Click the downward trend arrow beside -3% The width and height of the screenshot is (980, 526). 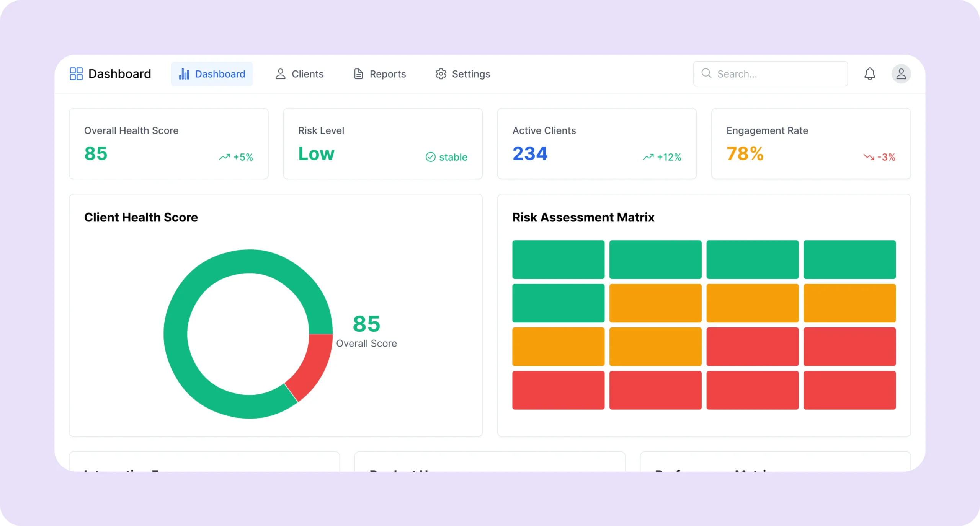pos(868,157)
